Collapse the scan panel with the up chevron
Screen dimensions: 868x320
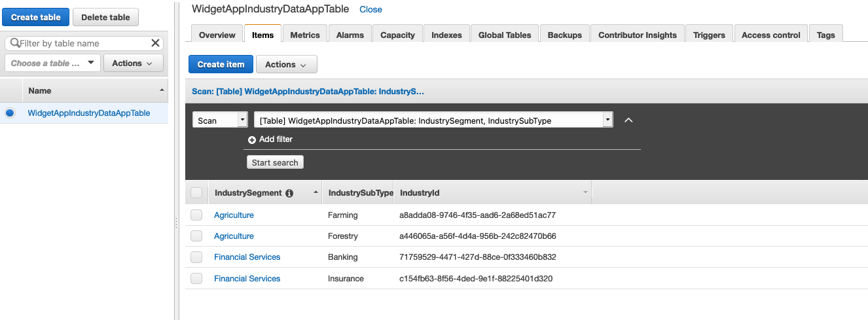(628, 120)
